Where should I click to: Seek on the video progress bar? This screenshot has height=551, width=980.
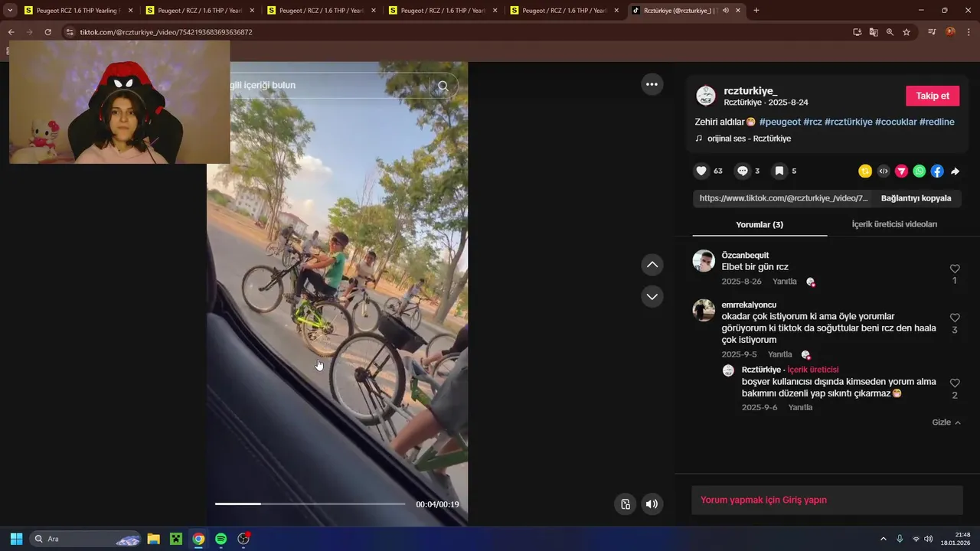point(310,504)
